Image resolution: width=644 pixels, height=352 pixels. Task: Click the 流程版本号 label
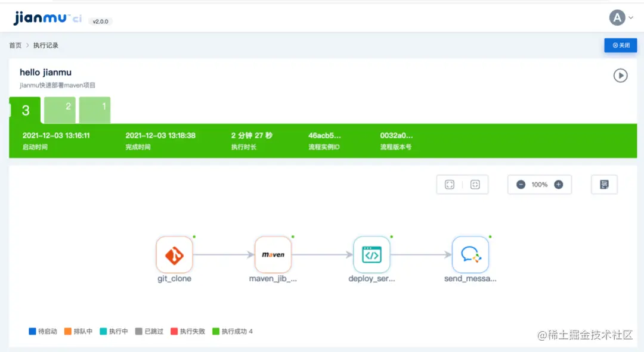point(396,147)
